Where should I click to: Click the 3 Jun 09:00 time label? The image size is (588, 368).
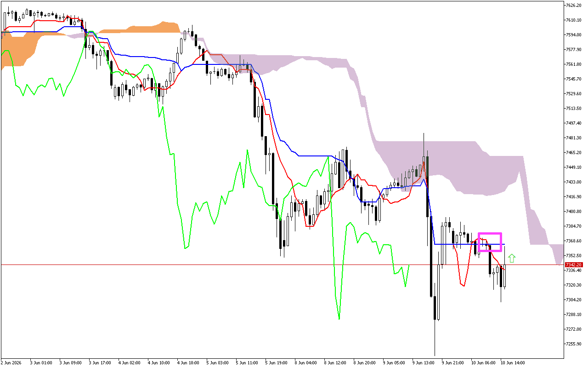click(x=70, y=363)
